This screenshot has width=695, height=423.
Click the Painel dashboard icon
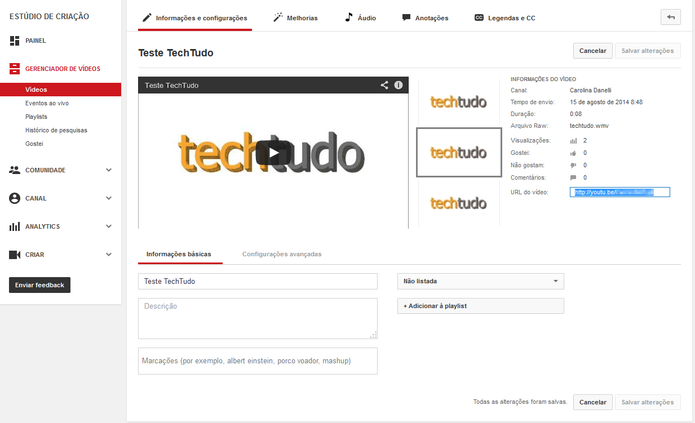point(15,41)
